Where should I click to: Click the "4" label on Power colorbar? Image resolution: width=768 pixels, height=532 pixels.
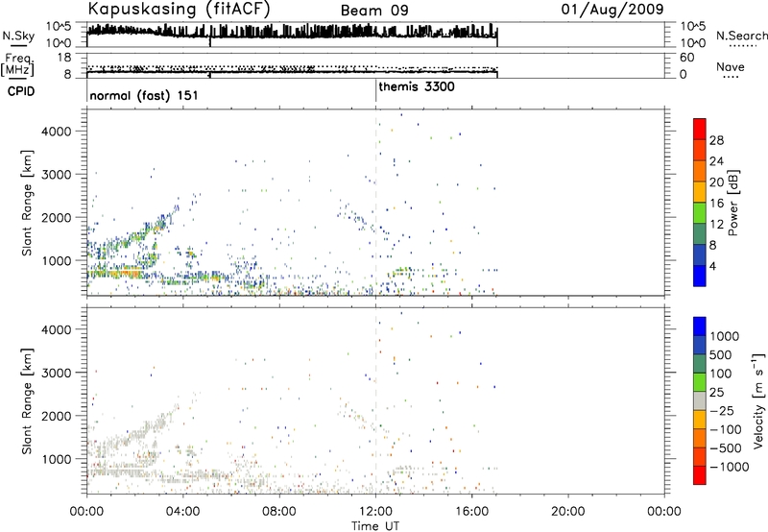tap(712, 267)
